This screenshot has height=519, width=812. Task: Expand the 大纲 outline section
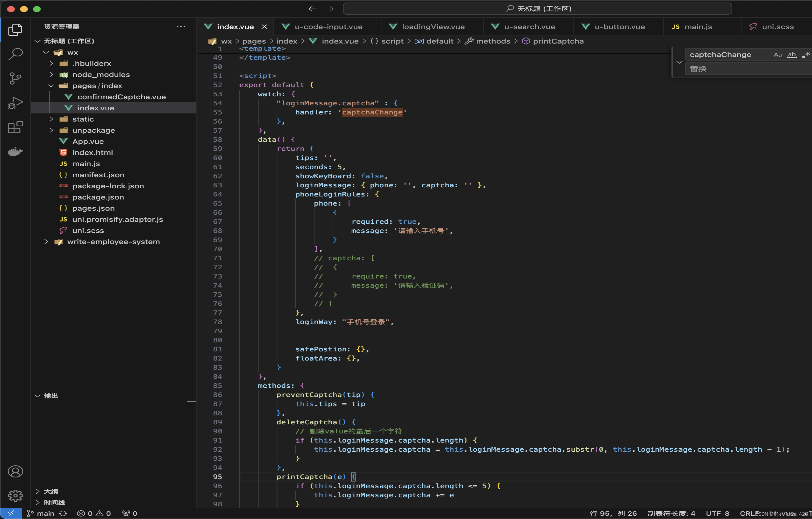37,491
